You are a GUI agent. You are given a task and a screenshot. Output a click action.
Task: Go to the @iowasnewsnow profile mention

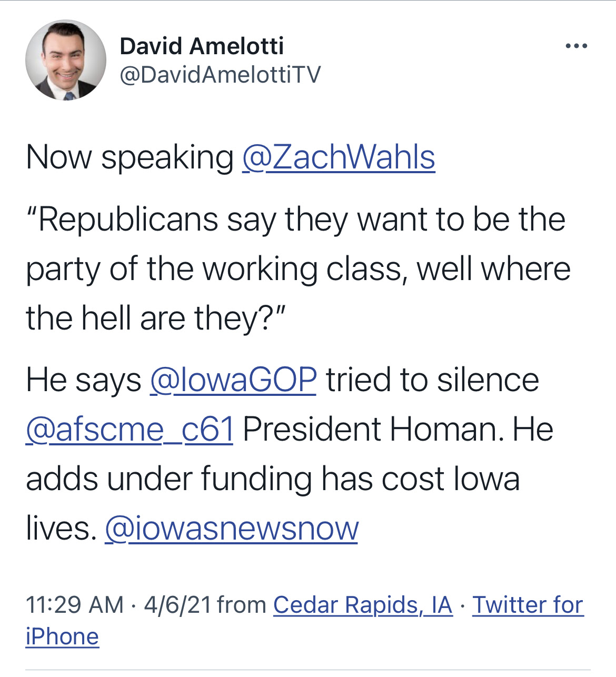(232, 528)
